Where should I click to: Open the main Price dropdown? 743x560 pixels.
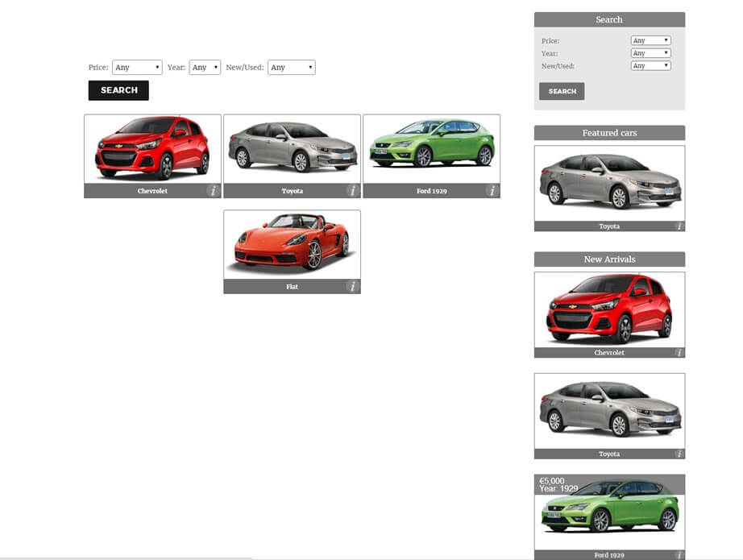point(137,68)
